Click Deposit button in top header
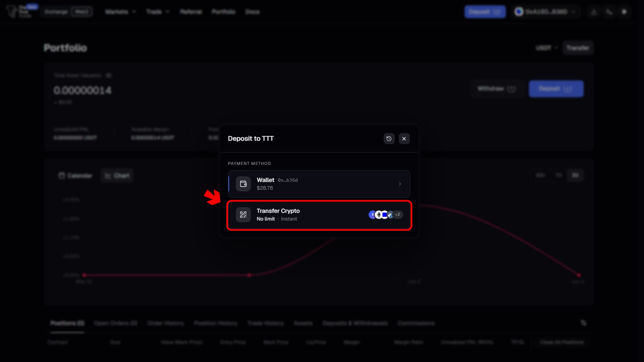 (x=485, y=12)
